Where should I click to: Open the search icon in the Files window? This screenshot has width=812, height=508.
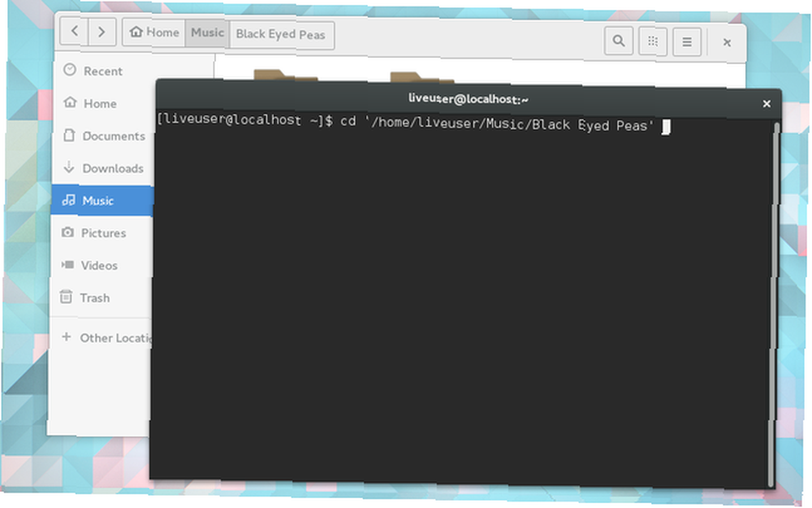(x=618, y=40)
